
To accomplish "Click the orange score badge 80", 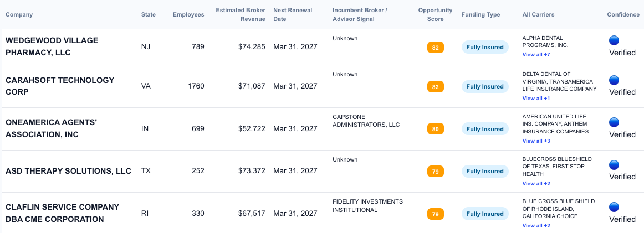I will click(435, 129).
